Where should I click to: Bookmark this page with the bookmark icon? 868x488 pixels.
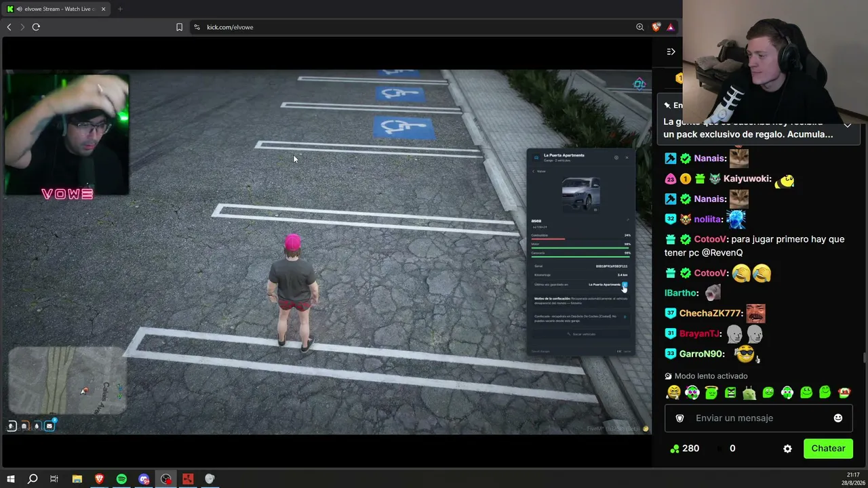pyautogui.click(x=179, y=27)
